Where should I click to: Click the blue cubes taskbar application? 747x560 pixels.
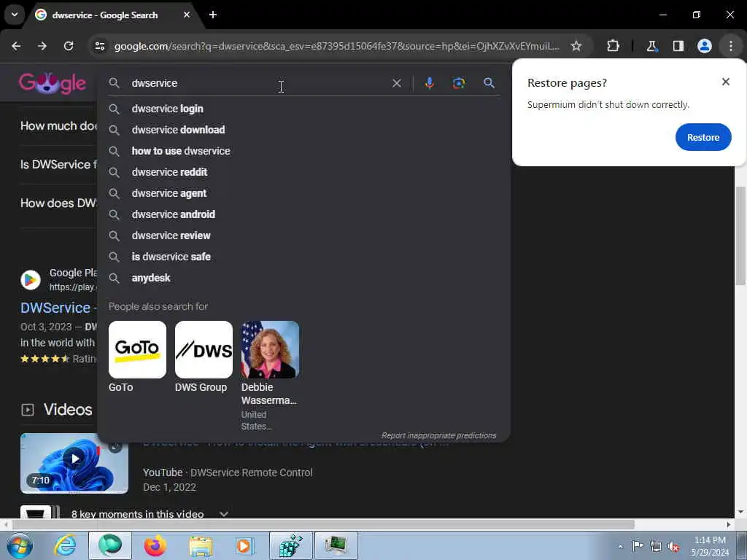[290, 545]
